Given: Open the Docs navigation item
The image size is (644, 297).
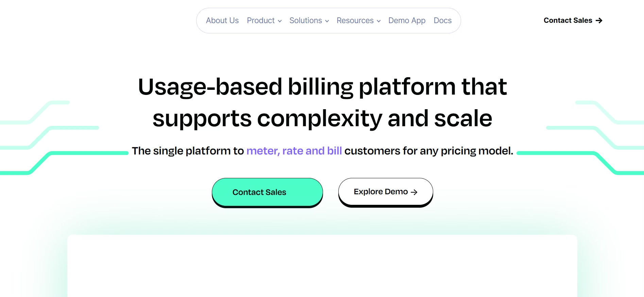Looking at the screenshot, I should click(x=442, y=20).
